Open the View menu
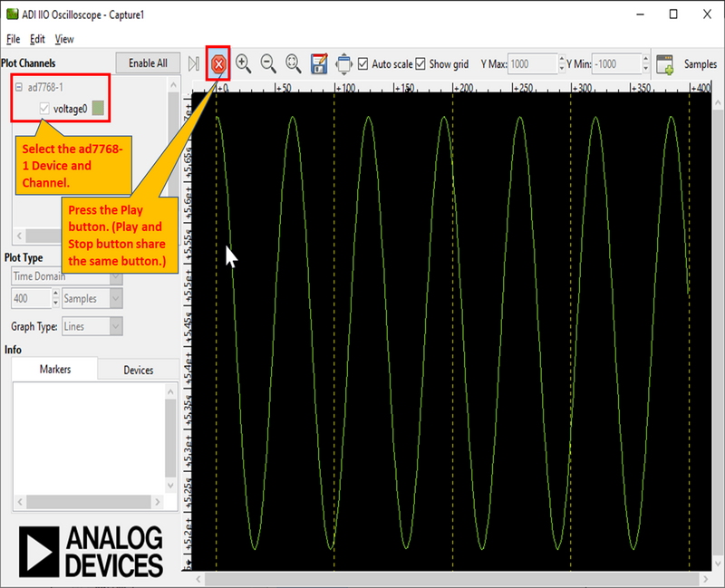This screenshot has width=725, height=588. 64,39
